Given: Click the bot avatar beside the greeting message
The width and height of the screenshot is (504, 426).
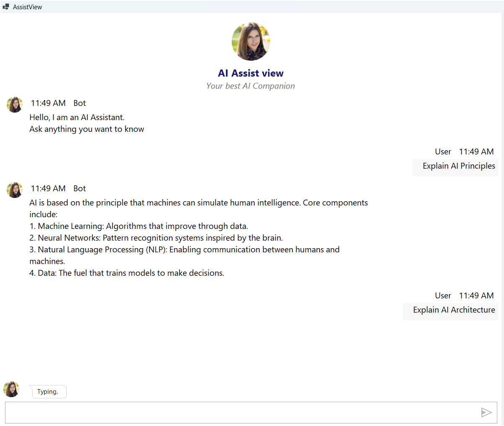Looking at the screenshot, I should coord(15,105).
